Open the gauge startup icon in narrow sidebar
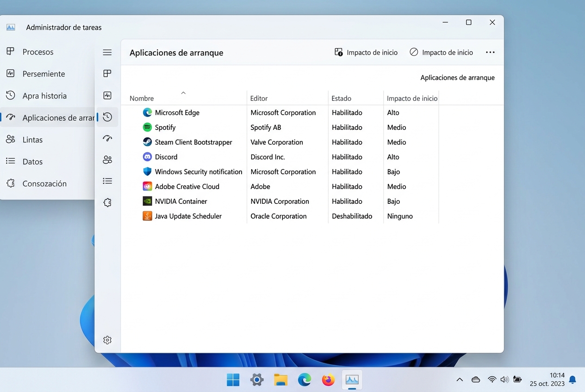 pyautogui.click(x=107, y=138)
